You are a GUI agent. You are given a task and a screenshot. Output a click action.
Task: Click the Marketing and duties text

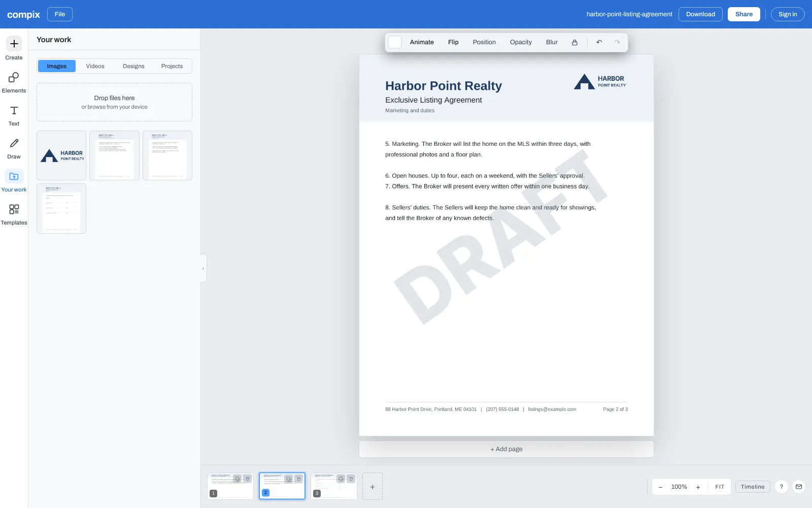click(410, 110)
